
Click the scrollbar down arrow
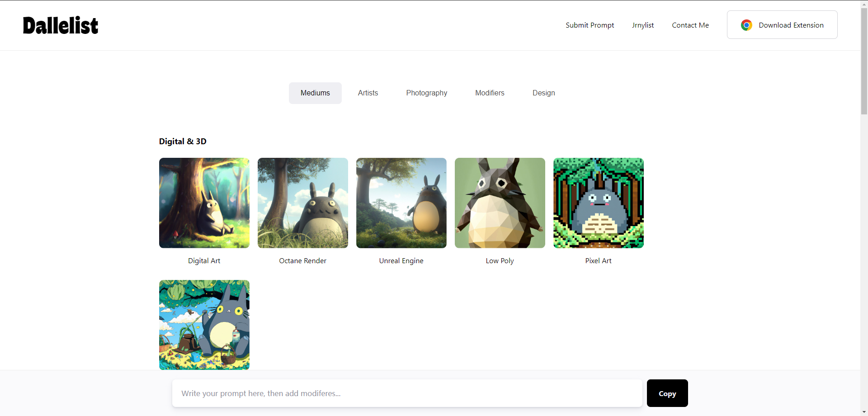864,412
